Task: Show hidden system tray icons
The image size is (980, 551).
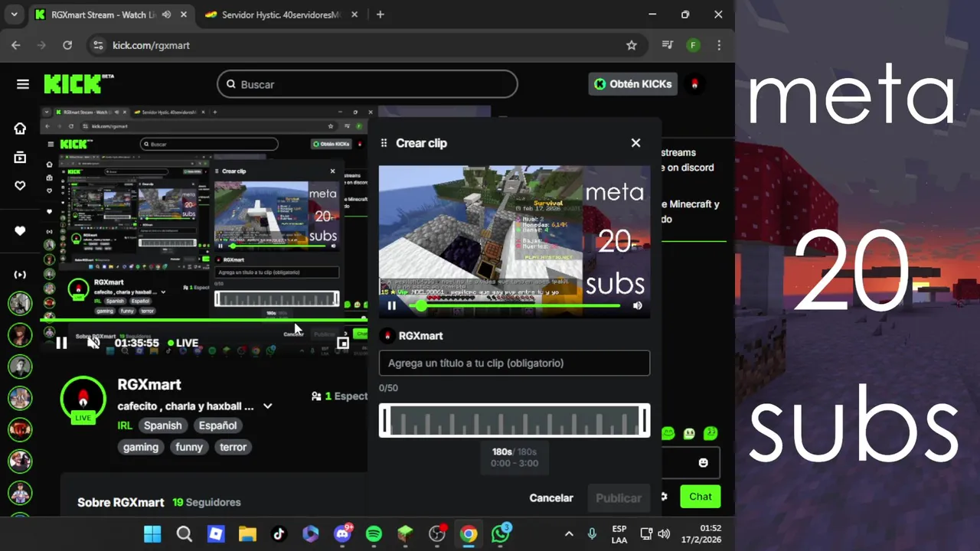Action: click(x=569, y=534)
